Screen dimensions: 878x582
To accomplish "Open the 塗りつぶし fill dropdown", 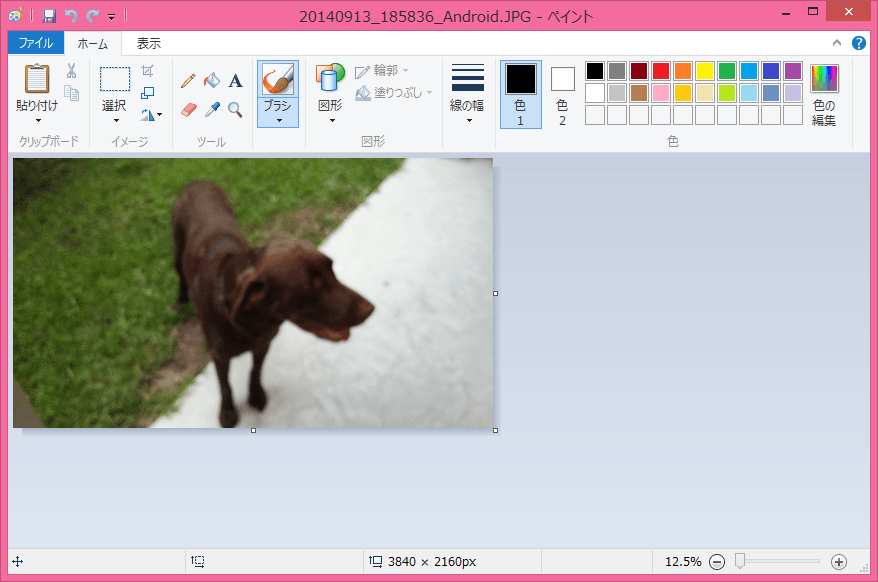I will point(394,93).
